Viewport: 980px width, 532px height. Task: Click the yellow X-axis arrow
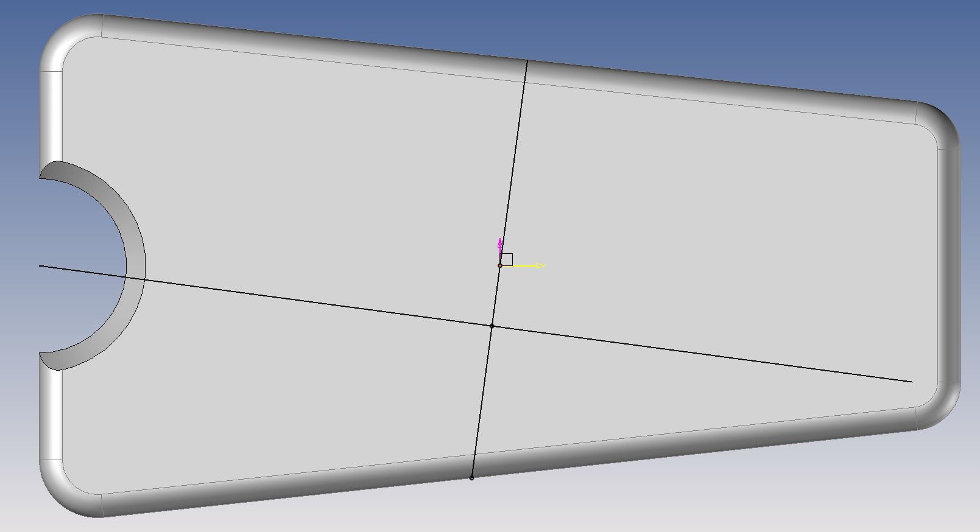[529, 266]
